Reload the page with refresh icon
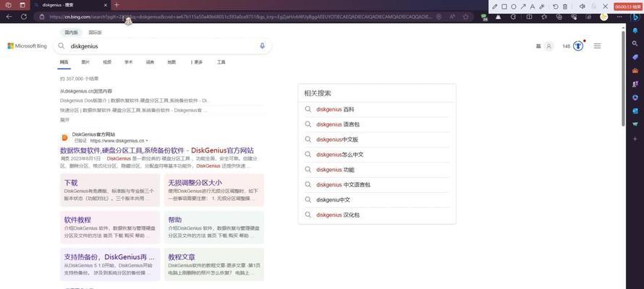Viewport: 644px width, 289px height. tap(24, 17)
